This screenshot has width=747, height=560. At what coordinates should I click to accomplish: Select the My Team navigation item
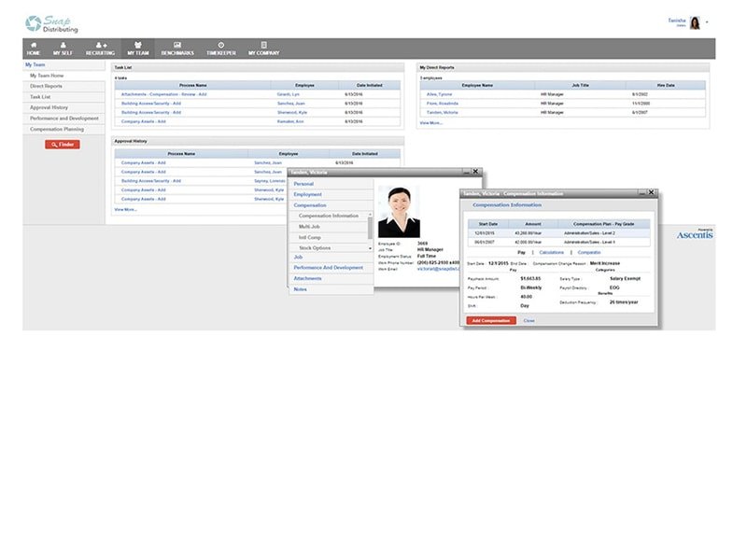(137, 49)
